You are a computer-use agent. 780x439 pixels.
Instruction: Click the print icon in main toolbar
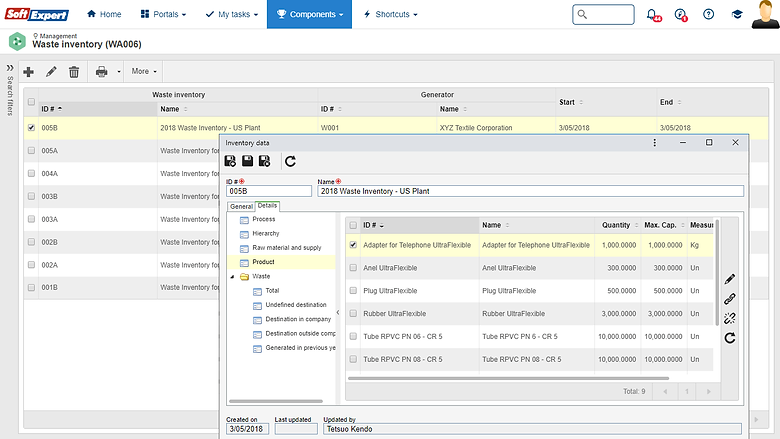click(101, 72)
